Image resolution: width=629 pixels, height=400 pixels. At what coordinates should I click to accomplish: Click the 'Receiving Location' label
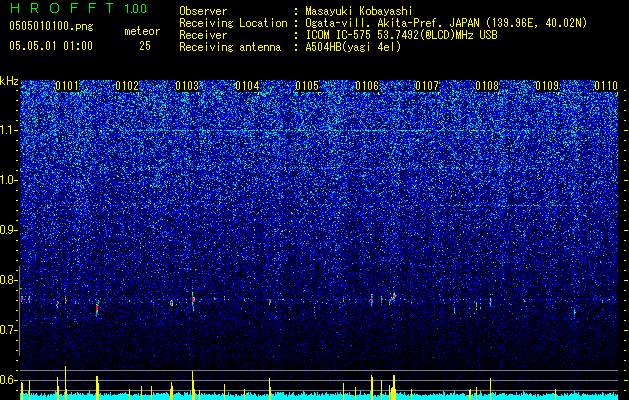[233, 23]
